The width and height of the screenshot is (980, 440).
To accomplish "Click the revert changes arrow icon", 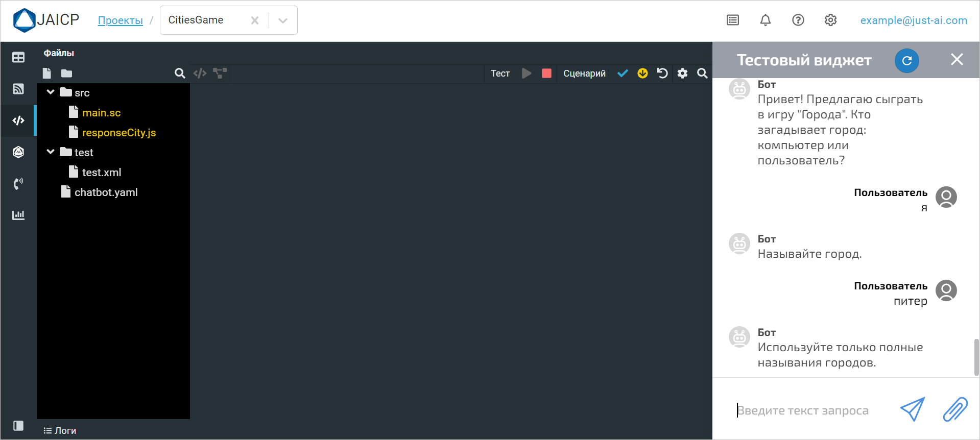I will 662,74.
